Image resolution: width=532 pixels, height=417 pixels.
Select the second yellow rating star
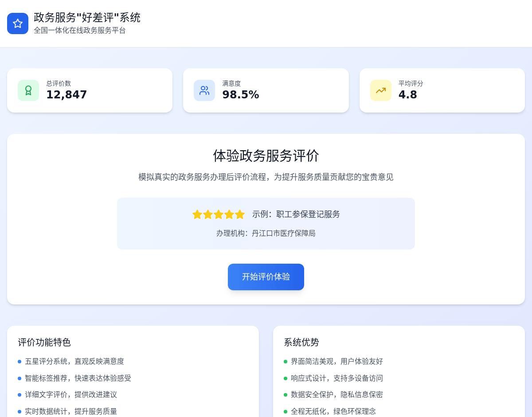[x=208, y=214]
